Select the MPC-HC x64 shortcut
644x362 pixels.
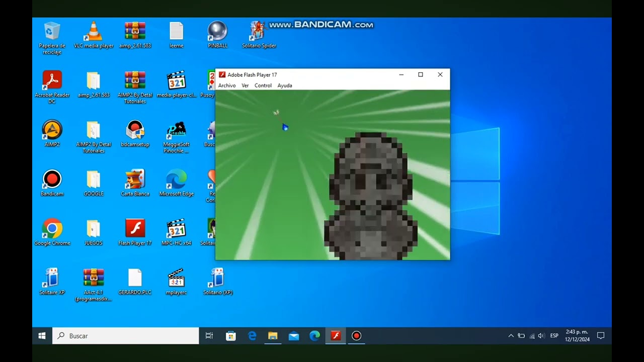tap(177, 232)
